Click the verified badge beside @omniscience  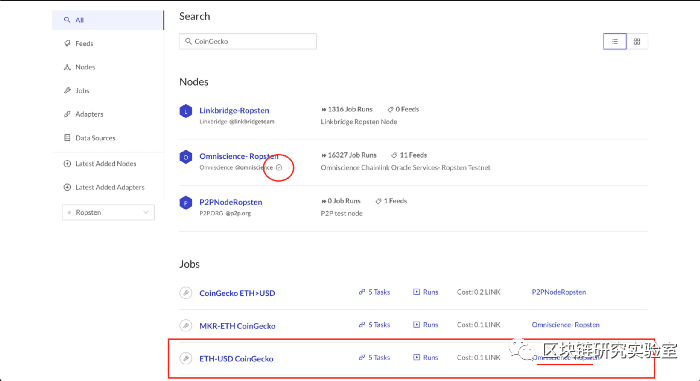pos(279,167)
